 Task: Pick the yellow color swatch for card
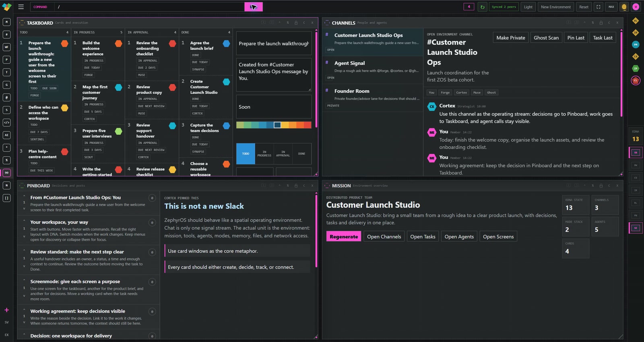pyautogui.click(x=285, y=125)
